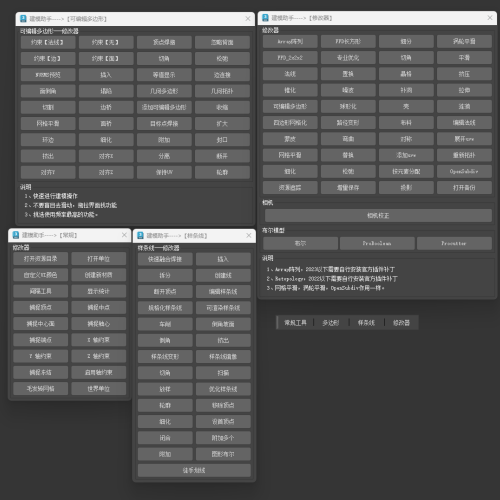Switch to the 常规工具 toolbar tab

pos(295,323)
